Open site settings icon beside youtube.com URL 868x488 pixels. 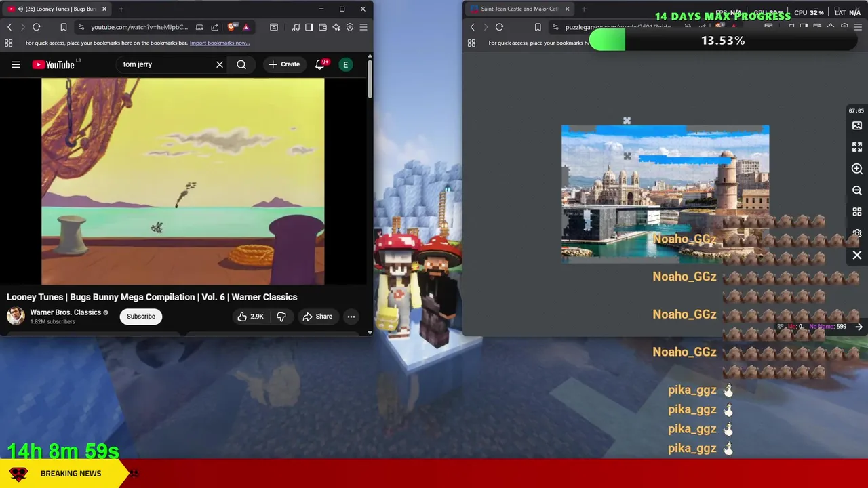click(81, 27)
